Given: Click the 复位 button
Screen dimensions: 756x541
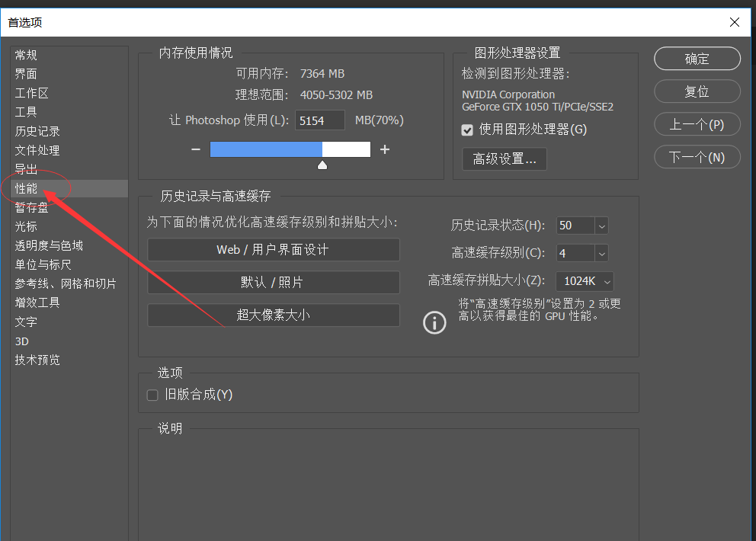Looking at the screenshot, I should point(697,91).
